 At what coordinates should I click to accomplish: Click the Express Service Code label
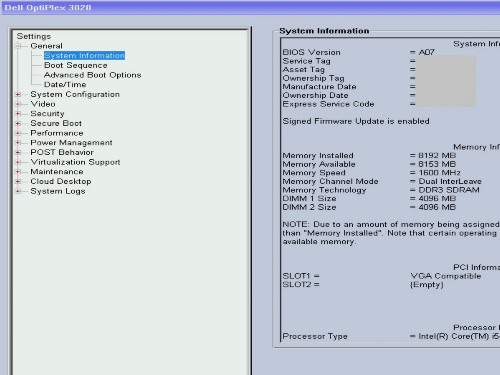[x=328, y=104]
